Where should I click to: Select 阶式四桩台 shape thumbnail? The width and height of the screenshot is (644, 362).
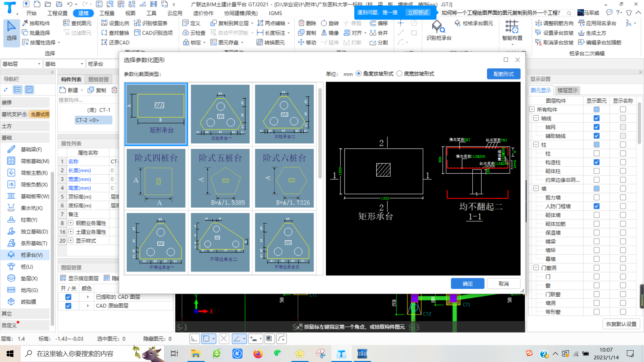(x=156, y=178)
